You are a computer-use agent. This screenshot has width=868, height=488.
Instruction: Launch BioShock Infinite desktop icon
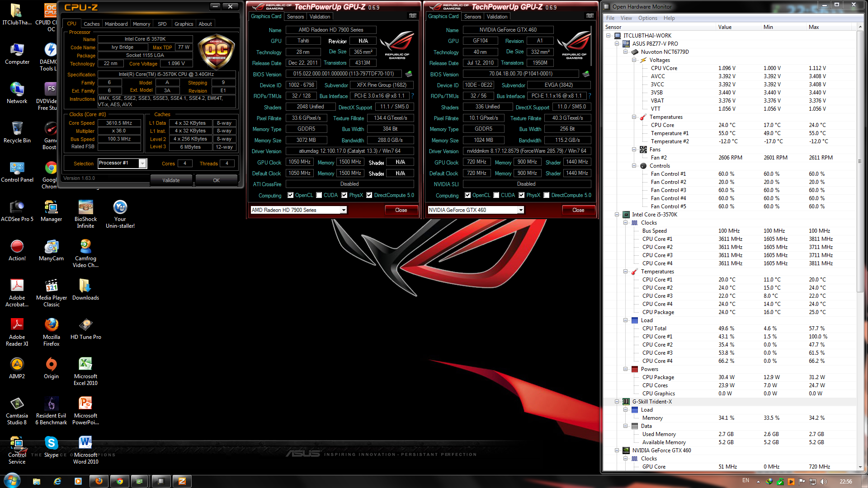85,207
